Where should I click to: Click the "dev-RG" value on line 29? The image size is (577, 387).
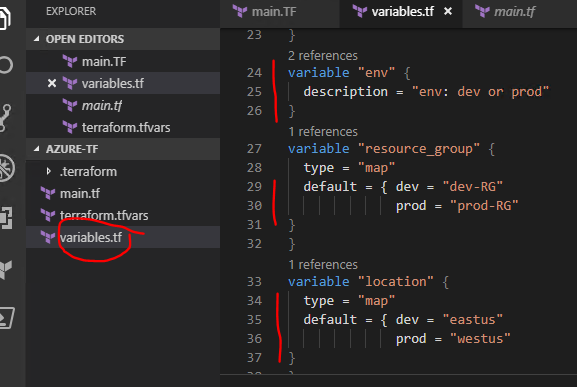(472, 187)
